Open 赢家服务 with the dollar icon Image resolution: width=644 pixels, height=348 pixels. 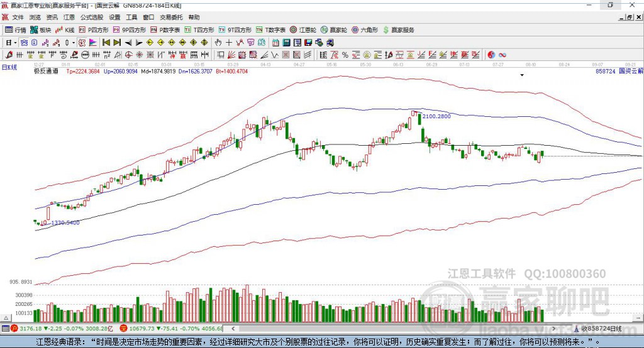pos(399,30)
